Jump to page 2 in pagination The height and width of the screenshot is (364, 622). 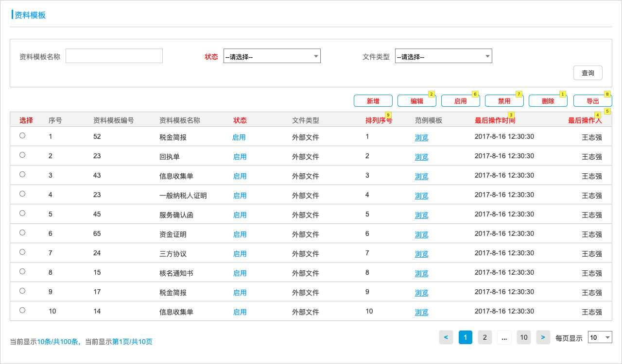click(484, 337)
